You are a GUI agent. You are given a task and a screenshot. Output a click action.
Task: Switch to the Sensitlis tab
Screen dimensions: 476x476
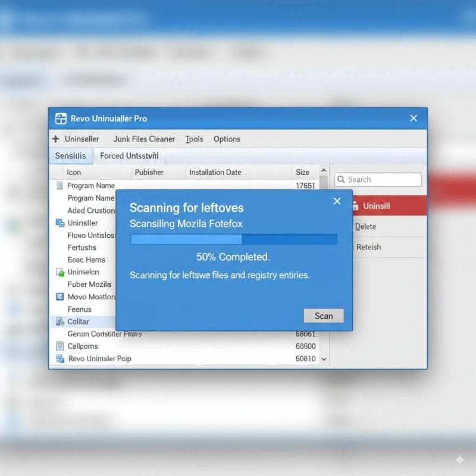[71, 155]
